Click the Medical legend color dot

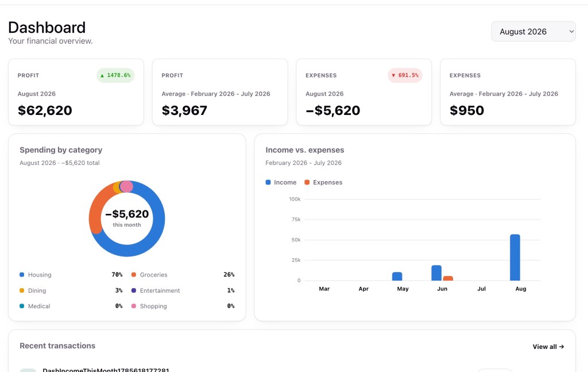tap(22, 306)
